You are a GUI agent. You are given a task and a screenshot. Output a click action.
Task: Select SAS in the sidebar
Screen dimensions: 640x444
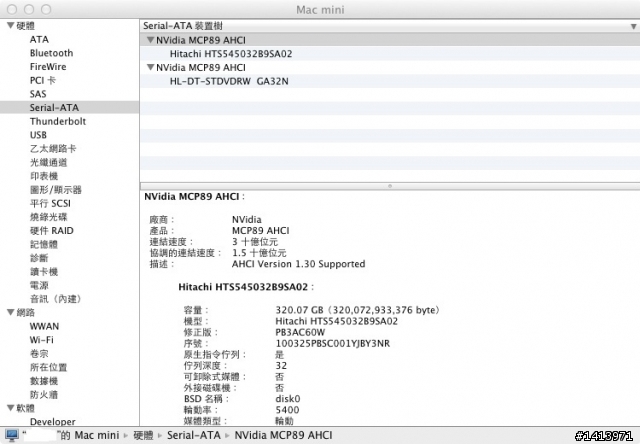[38, 94]
